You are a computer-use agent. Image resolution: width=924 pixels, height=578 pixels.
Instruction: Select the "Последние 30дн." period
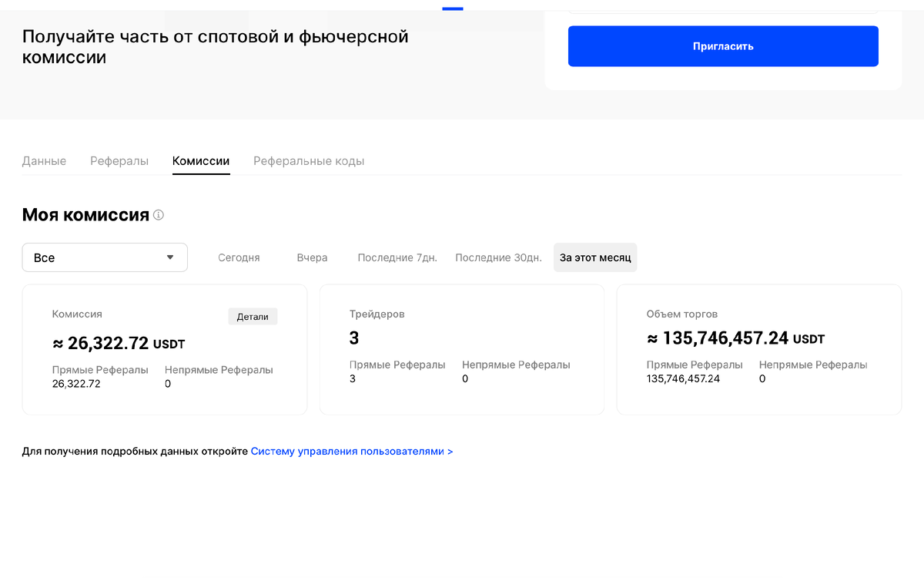tap(498, 257)
